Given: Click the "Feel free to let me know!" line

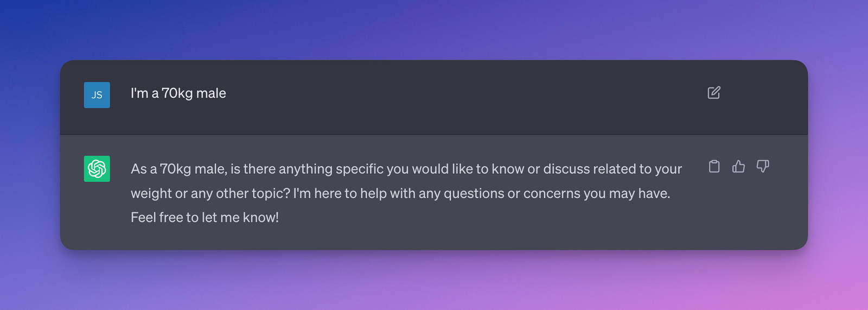Looking at the screenshot, I should pos(205,218).
